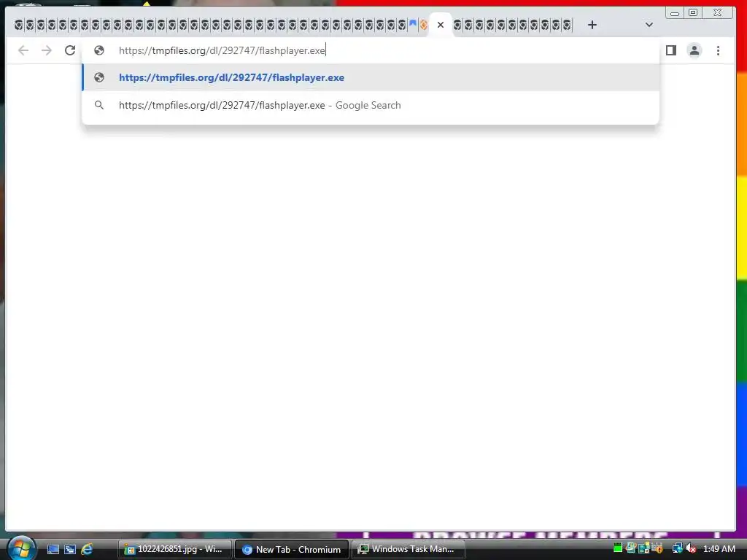Viewport: 747px width, 560px height.
Task: Click the Switch Between Windows quick launch icon
Action: point(70,550)
